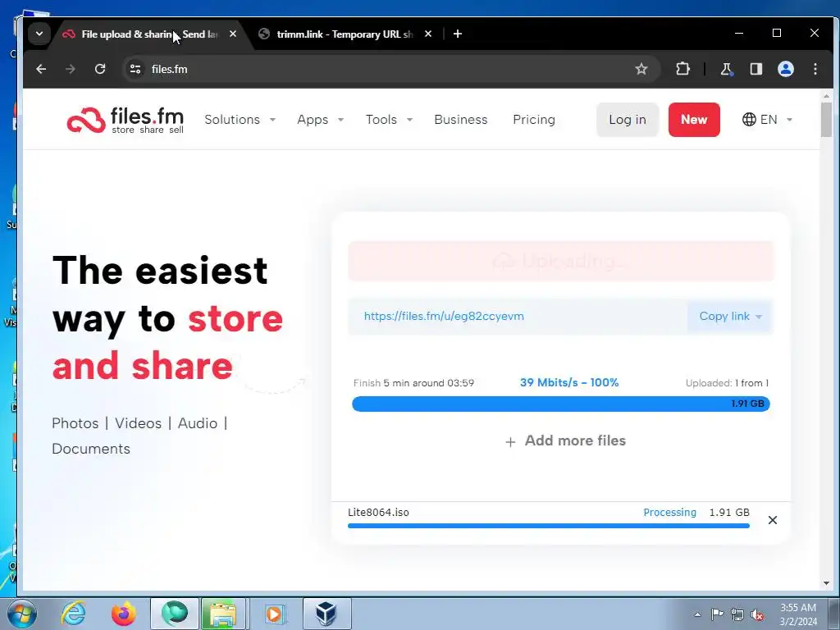Click the browser globe icon in taskbar

coord(175,614)
